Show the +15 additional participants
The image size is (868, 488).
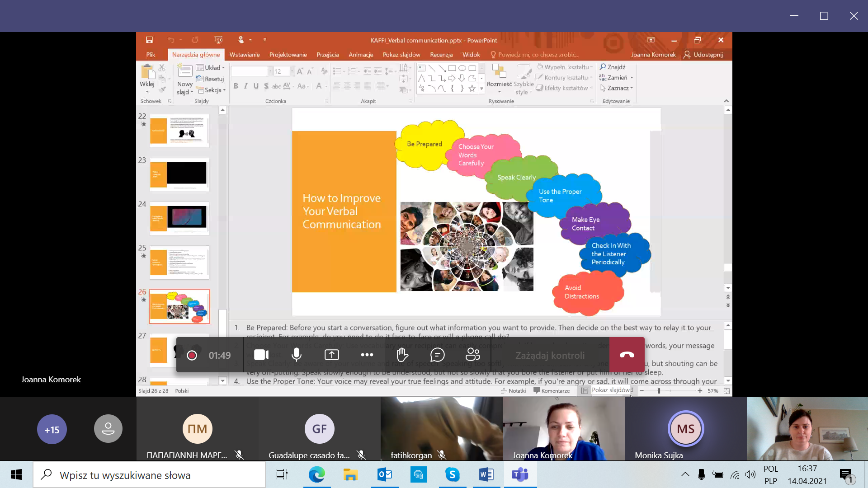(52, 429)
